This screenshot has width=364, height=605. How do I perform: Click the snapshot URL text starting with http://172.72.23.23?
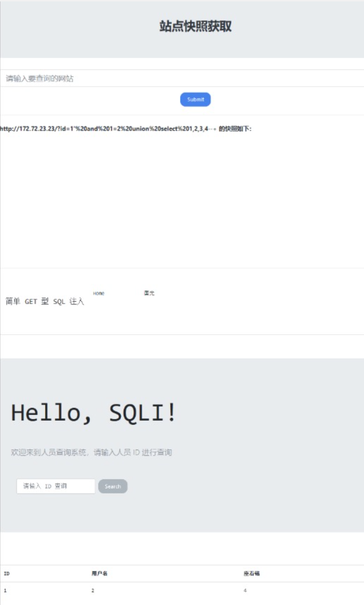tap(108, 129)
